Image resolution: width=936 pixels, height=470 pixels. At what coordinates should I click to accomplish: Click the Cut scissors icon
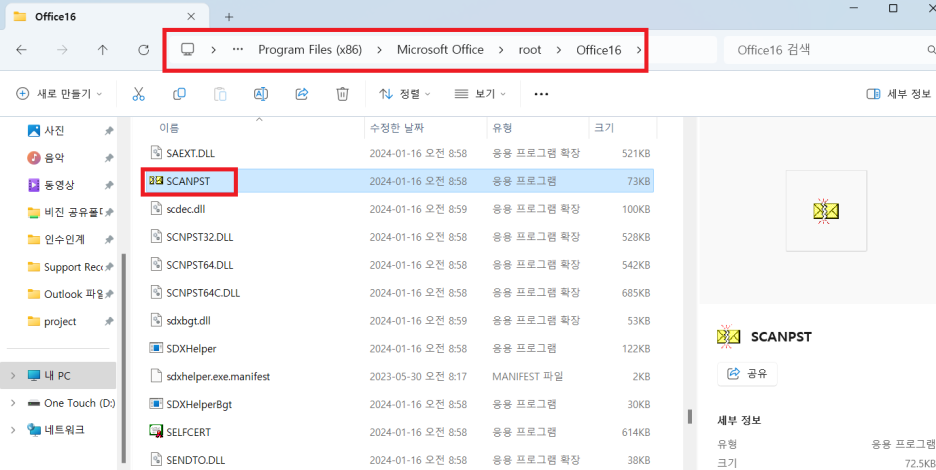pyautogui.click(x=138, y=94)
